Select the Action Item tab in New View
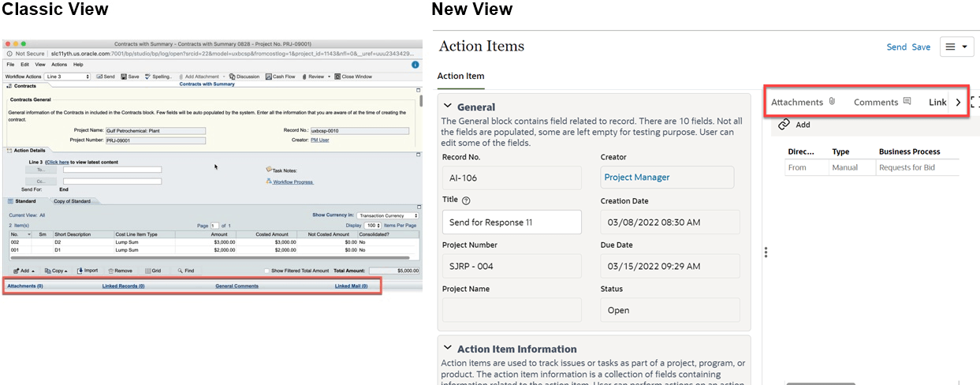 (x=460, y=77)
